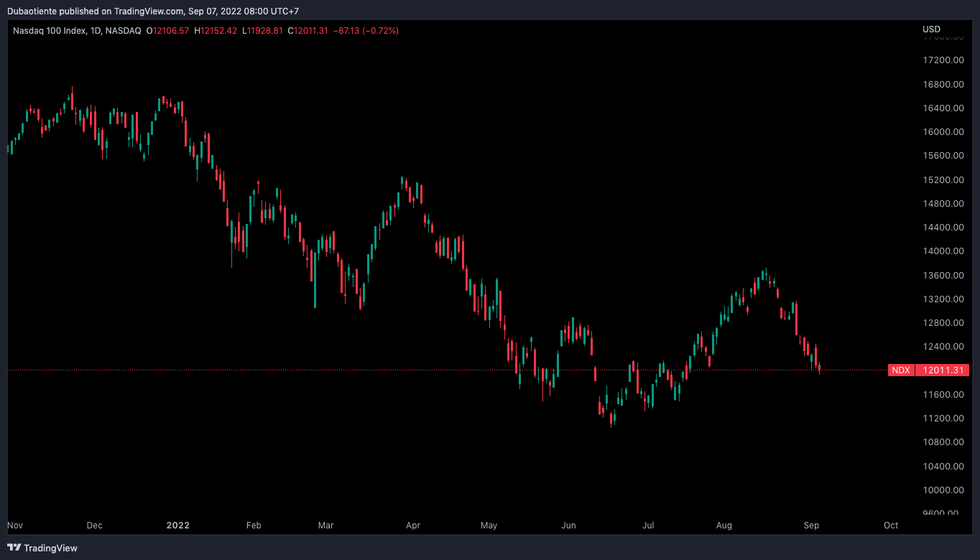The image size is (980, 560).
Task: Click the 14000.00 price axis label
Action: coord(943,251)
